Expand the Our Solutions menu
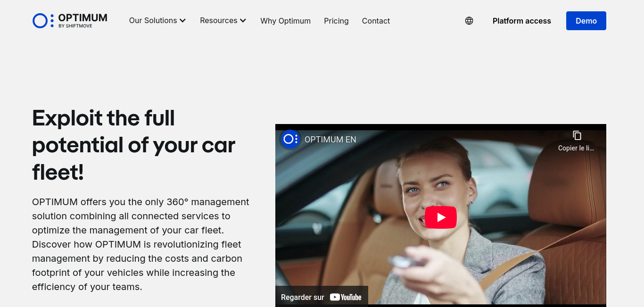This screenshot has width=644, height=307. (x=153, y=21)
